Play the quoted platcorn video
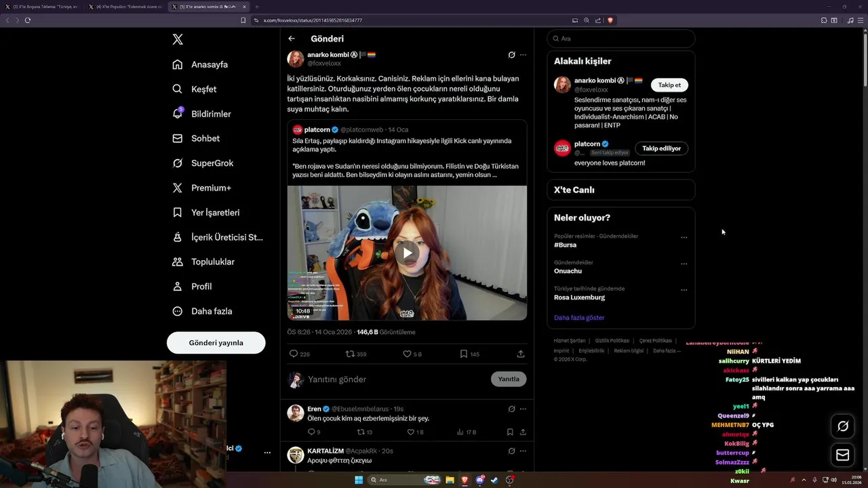The height and width of the screenshot is (488, 868). [407, 253]
